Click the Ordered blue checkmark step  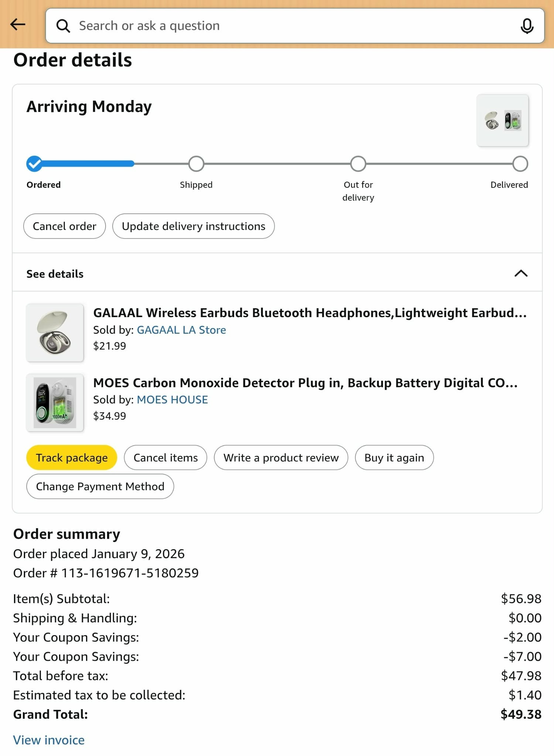click(x=34, y=164)
